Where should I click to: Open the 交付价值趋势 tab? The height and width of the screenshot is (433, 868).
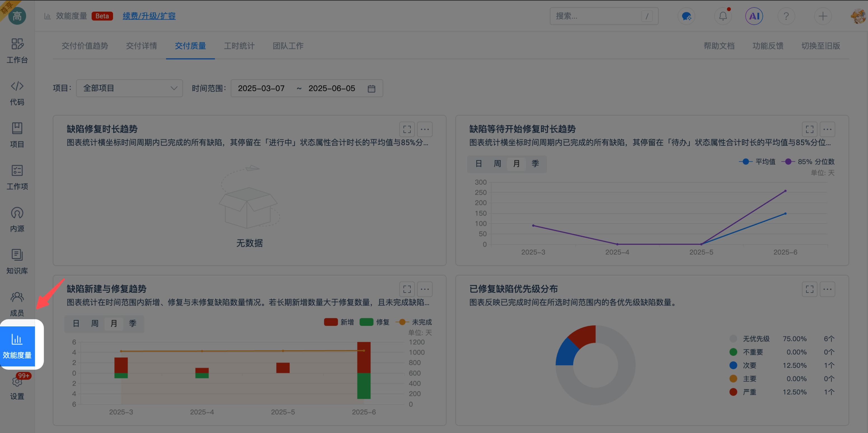point(85,46)
